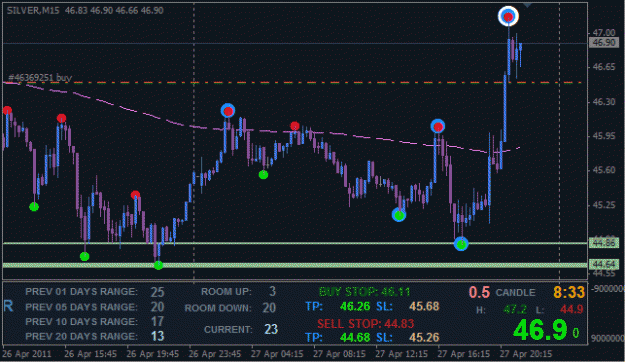The width and height of the screenshot is (625, 362).
Task: Select the red dot at the chart's far-left edge
Action: 7,110
